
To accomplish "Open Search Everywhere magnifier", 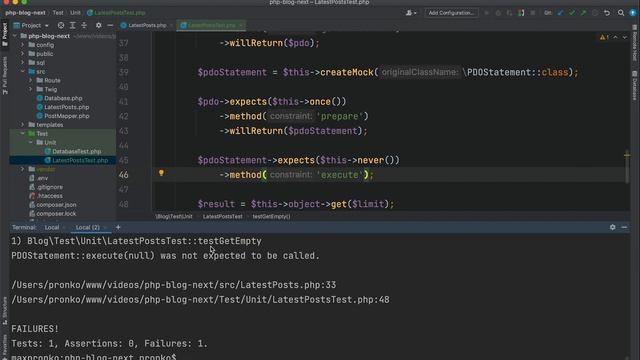I will click(621, 13).
